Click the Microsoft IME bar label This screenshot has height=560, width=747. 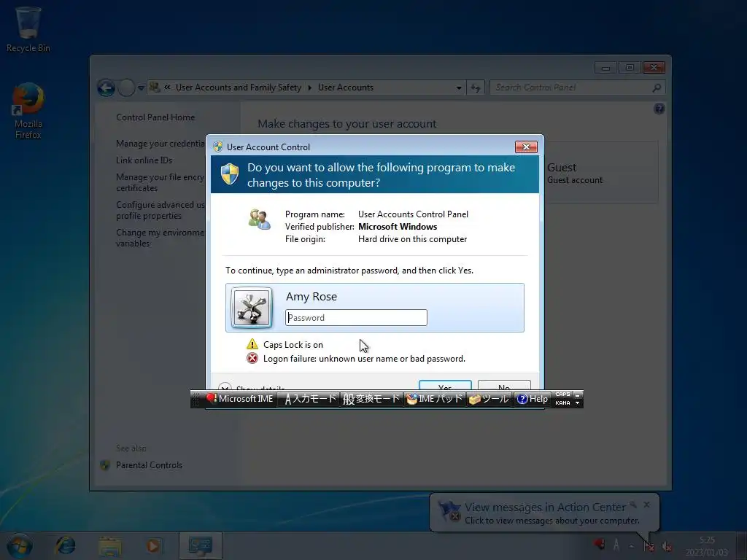pos(240,399)
